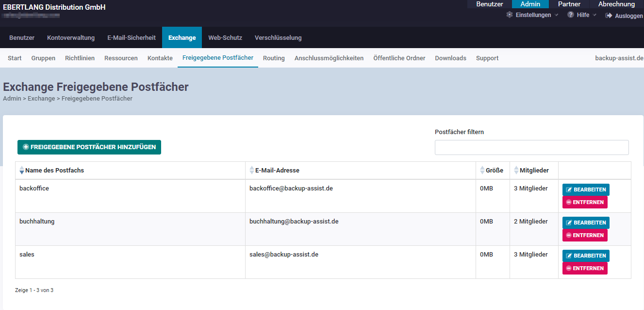Remove the buchhaltung mailbox

tap(584, 235)
